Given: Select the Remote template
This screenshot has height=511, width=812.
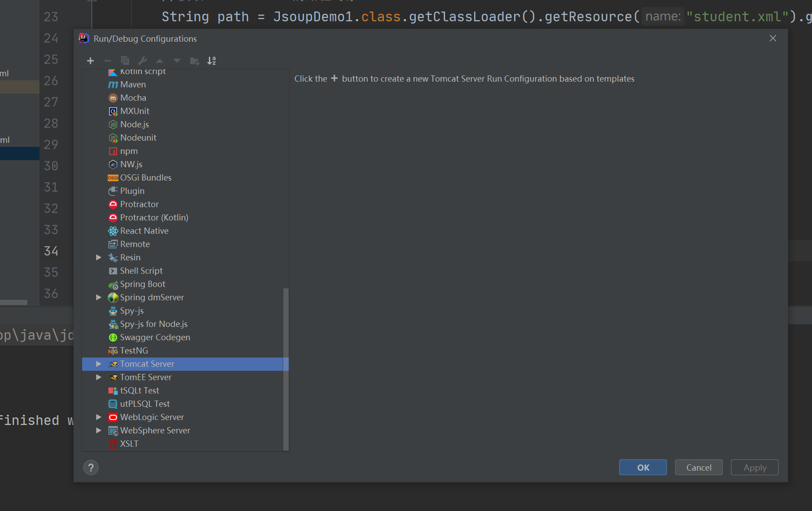Looking at the screenshot, I should [x=185, y=244].
